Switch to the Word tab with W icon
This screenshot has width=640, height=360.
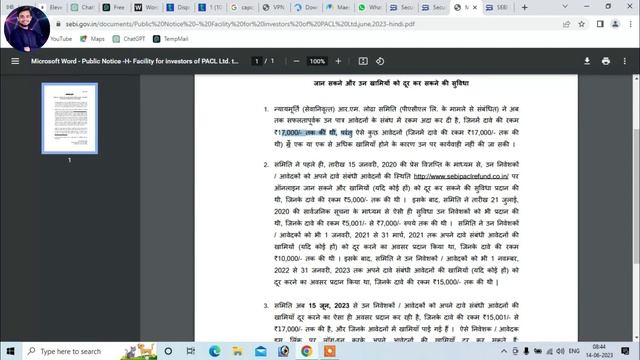(146, 7)
